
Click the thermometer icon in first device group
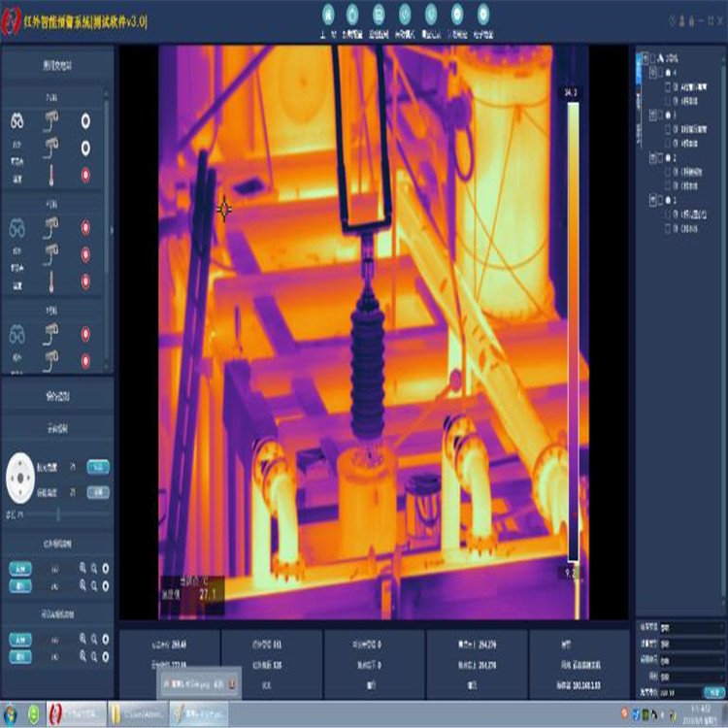click(50, 176)
